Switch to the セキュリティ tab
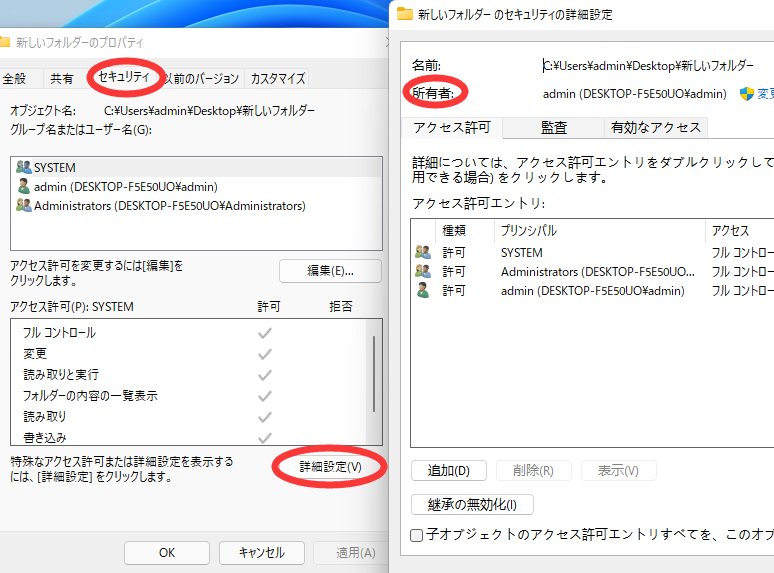The width and height of the screenshot is (774, 573). coord(124,77)
